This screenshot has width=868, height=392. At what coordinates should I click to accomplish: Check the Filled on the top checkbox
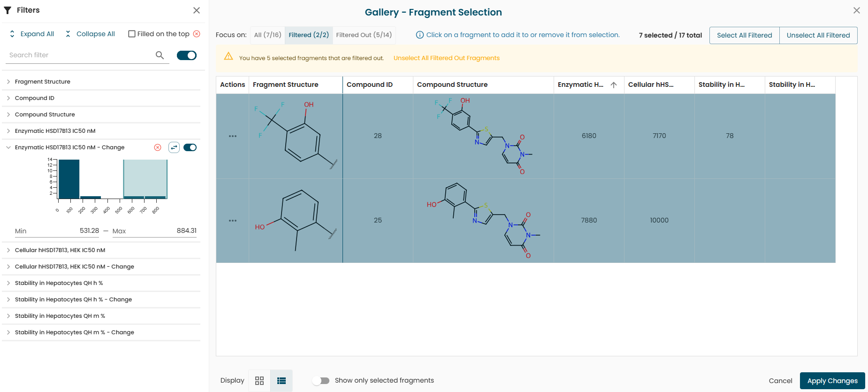[x=132, y=34]
